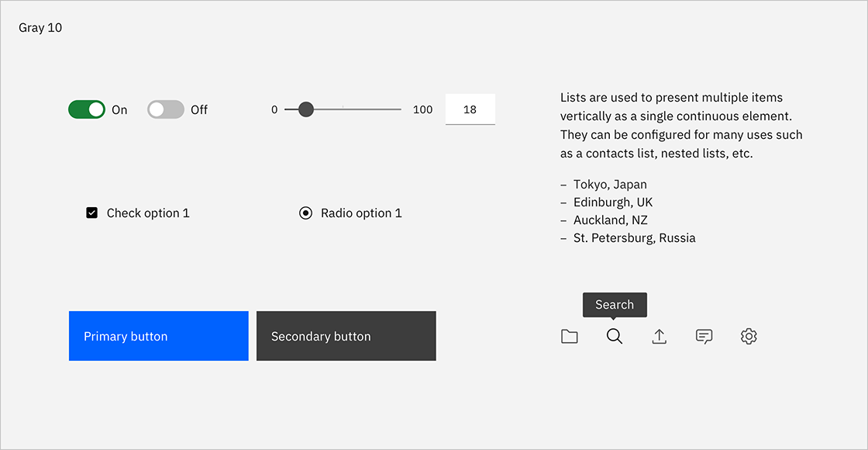Open the settings gear icon
868x450 pixels.
749,336
